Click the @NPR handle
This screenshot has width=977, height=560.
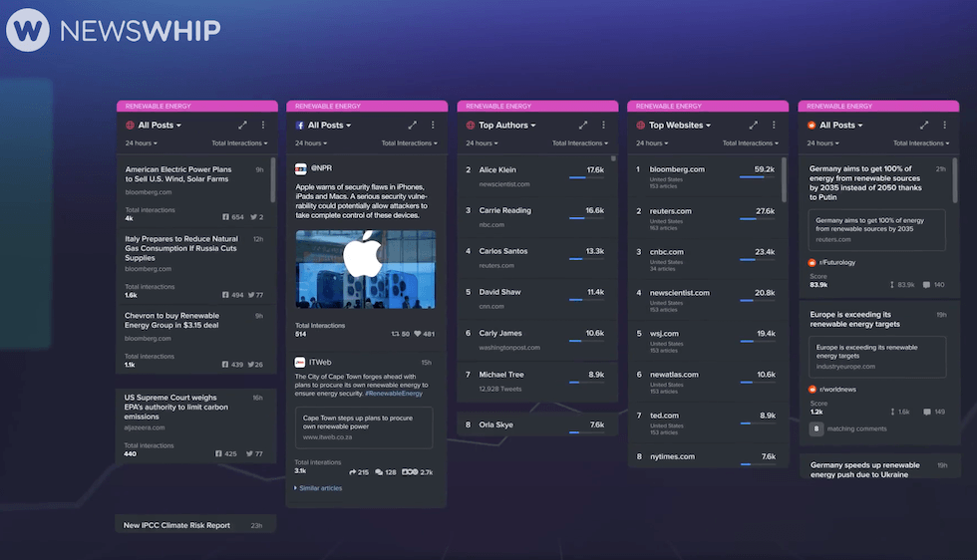[x=321, y=168]
